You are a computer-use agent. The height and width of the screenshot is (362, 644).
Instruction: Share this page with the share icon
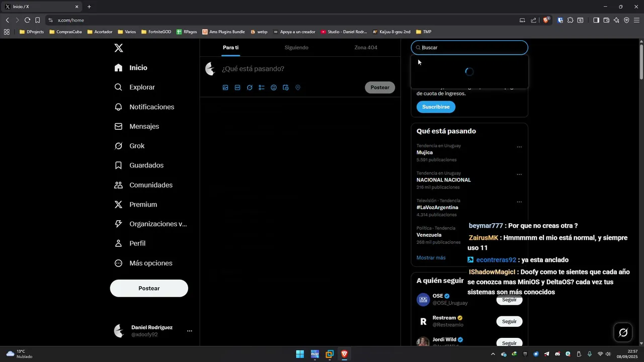pos(534,20)
